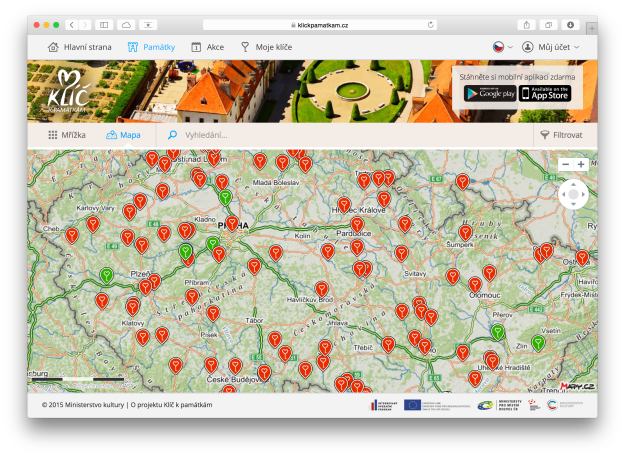625x457 pixels.
Task: Click the klickpamatkam.cz address bar
Action: coord(320,25)
